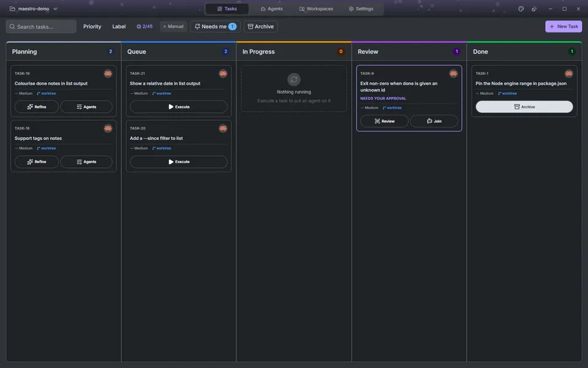Viewport: 588px width, 368px height.
Task: Focus the Search tasks field
Action: tap(41, 26)
